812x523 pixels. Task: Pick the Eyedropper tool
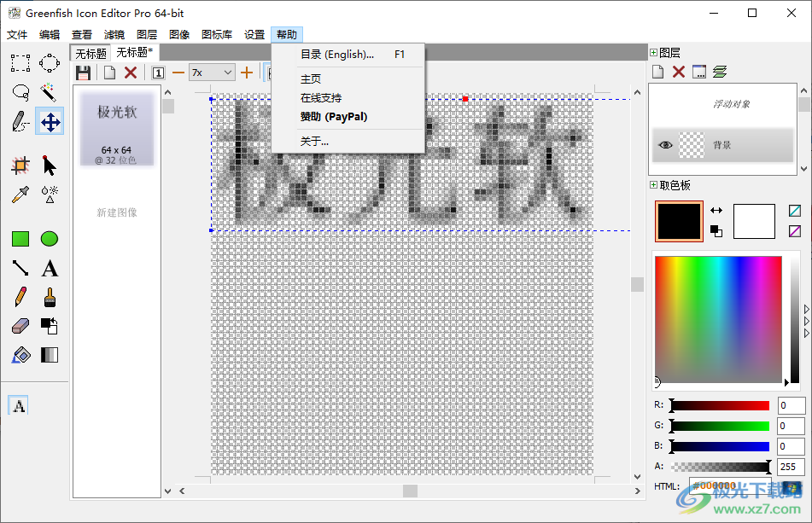(19, 195)
